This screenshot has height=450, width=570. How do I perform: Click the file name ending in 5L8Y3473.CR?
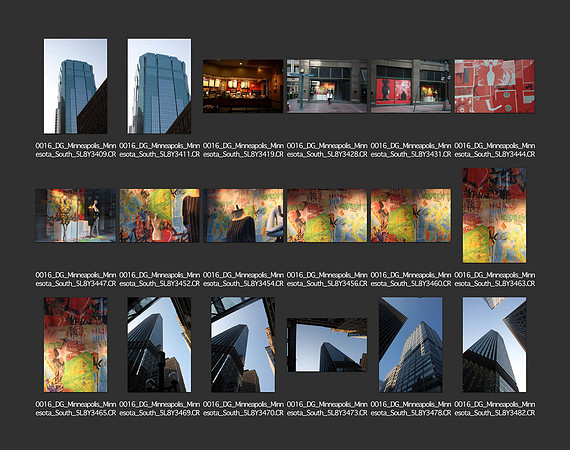point(327,409)
